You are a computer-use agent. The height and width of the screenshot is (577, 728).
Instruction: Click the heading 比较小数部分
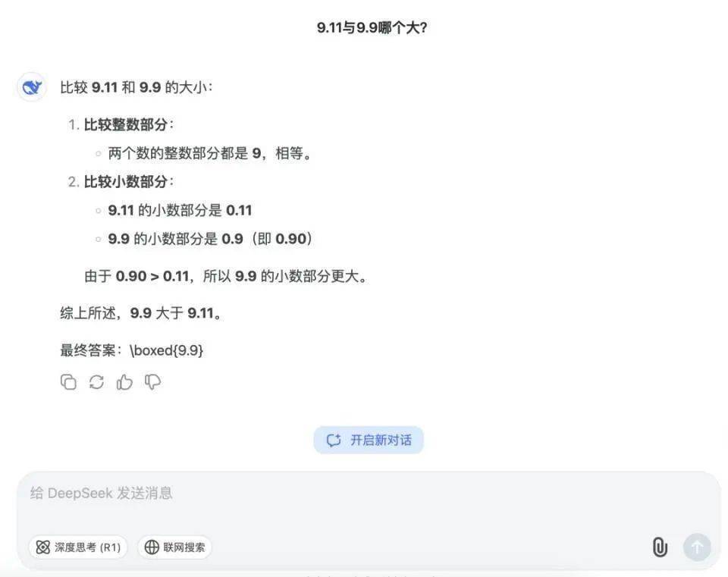pyautogui.click(x=125, y=181)
